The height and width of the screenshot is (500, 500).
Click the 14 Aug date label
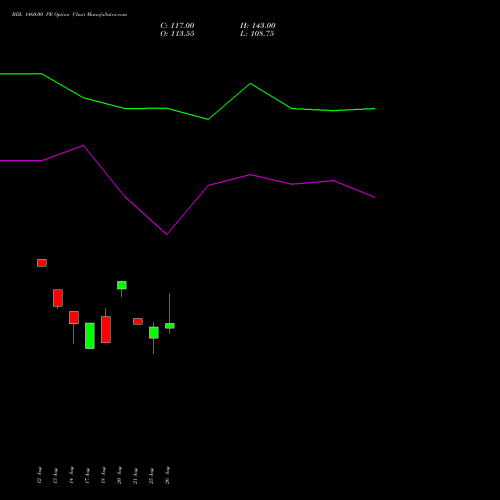pyautogui.click(x=71, y=475)
